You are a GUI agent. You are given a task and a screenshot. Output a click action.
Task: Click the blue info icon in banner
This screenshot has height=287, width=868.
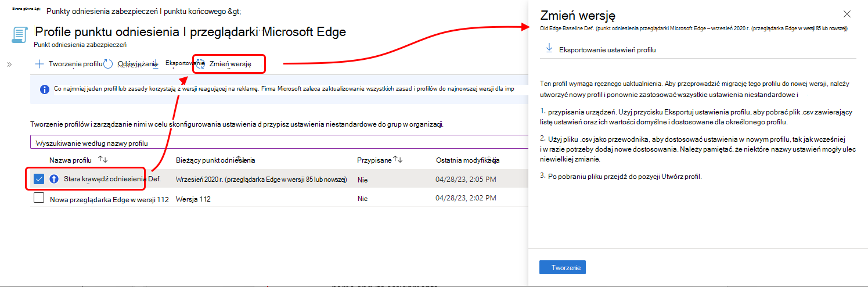tap(44, 89)
